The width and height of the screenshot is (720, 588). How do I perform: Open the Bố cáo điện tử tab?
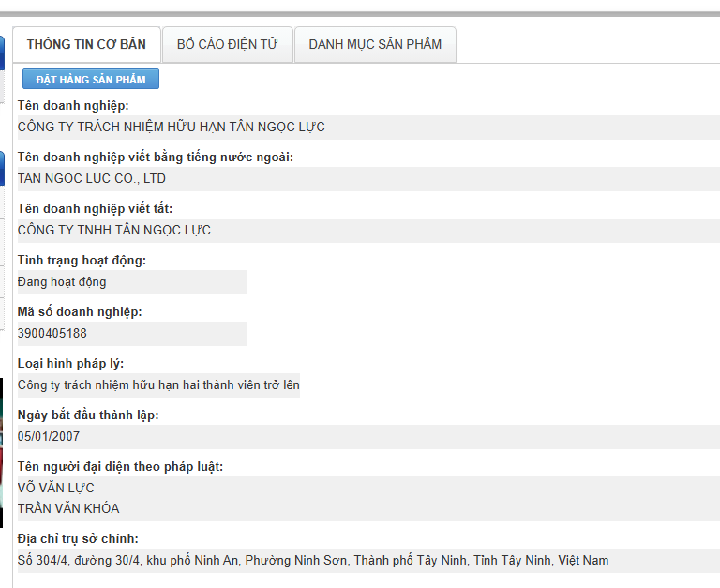click(227, 45)
